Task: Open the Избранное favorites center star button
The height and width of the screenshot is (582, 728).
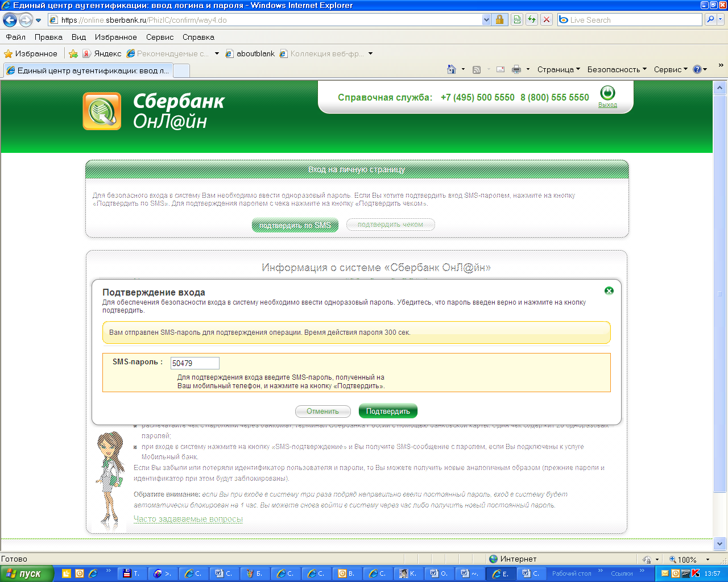Action: [x=31, y=53]
